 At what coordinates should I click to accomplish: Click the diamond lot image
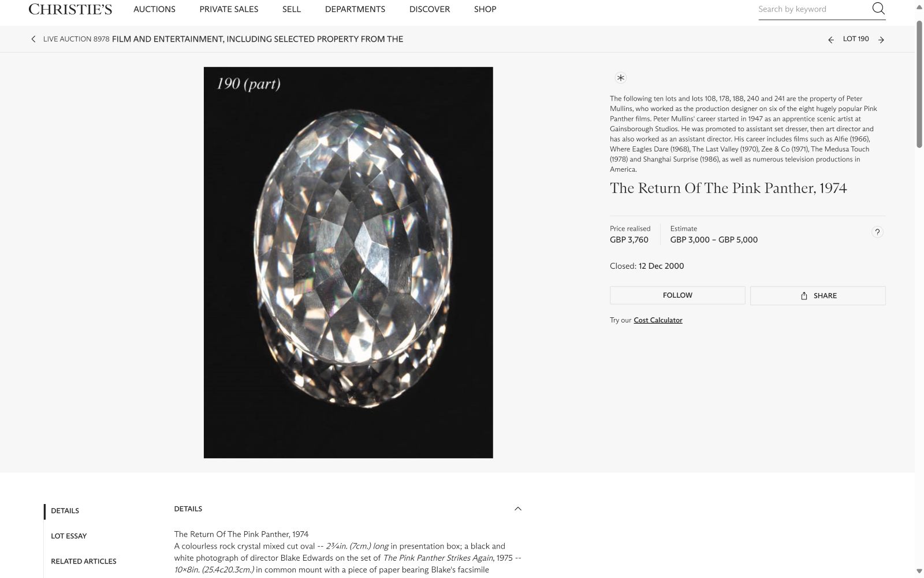[348, 262]
